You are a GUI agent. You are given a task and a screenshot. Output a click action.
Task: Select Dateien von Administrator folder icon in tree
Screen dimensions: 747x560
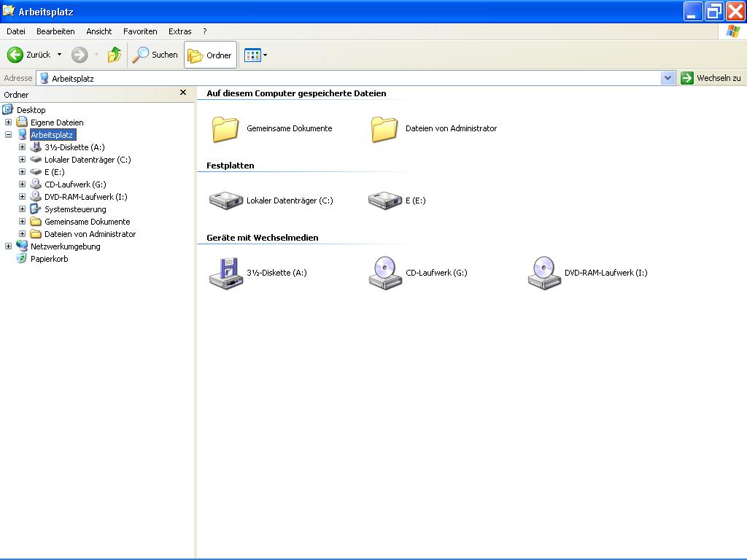click(x=35, y=234)
